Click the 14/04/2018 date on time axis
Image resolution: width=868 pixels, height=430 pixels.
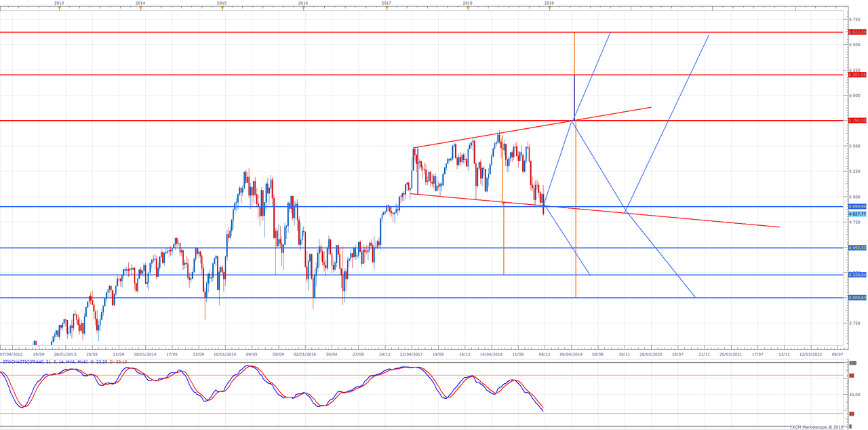(492, 353)
